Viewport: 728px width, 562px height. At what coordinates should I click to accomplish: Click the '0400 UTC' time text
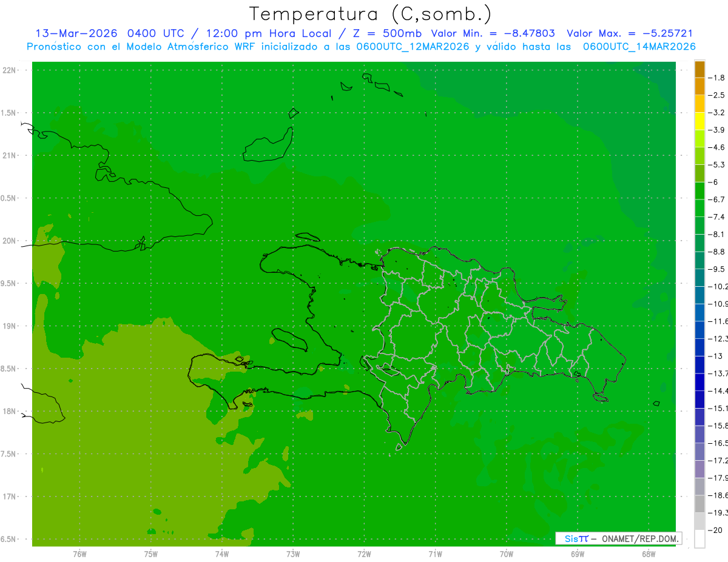coord(157,33)
